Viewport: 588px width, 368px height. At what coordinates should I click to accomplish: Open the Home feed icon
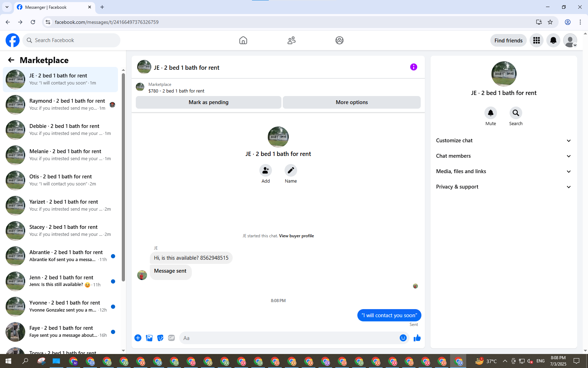[x=243, y=40]
